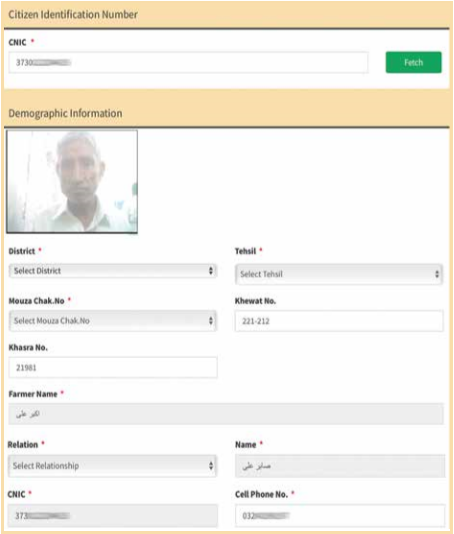Click the farmer photo thumbnail
This screenshot has height=534, width=454.
click(x=72, y=182)
